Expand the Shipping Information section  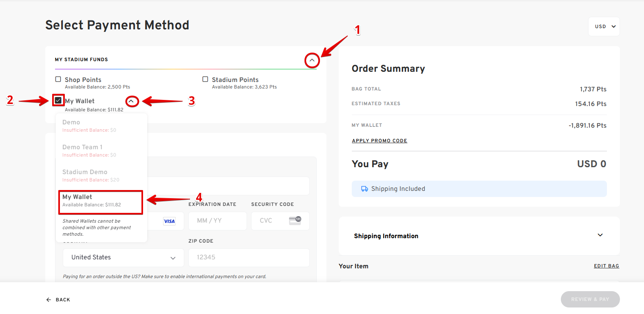click(x=600, y=235)
